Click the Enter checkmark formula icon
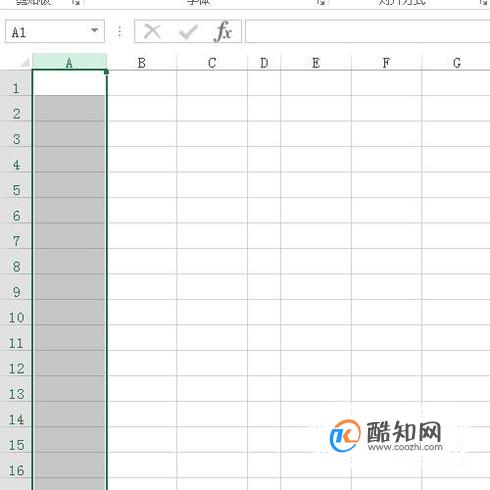 [x=188, y=32]
